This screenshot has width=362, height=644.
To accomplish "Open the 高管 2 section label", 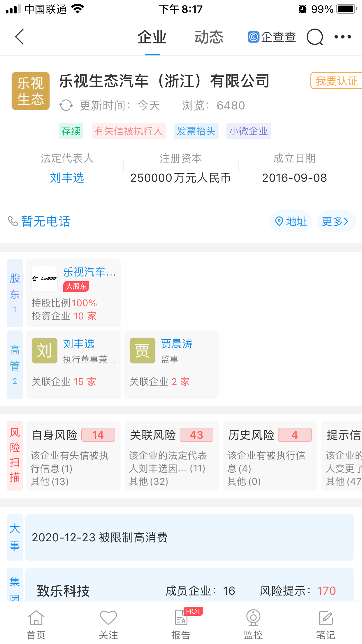I will 15,364.
